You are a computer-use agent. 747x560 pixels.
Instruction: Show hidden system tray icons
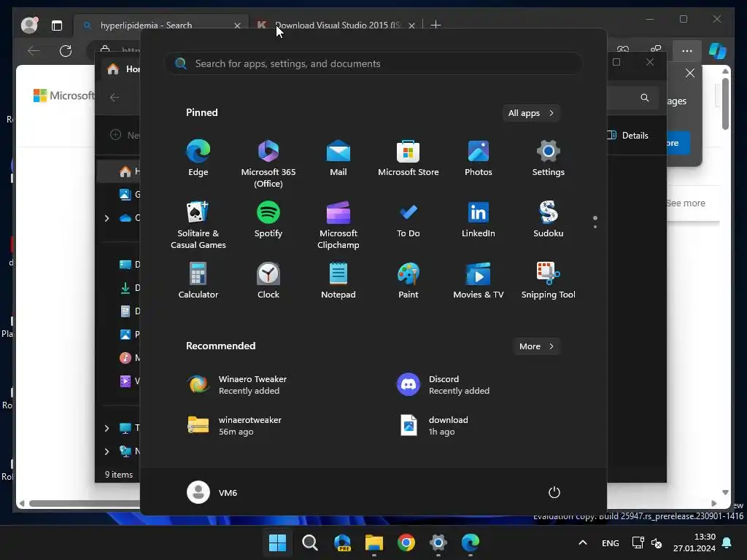[x=583, y=542]
